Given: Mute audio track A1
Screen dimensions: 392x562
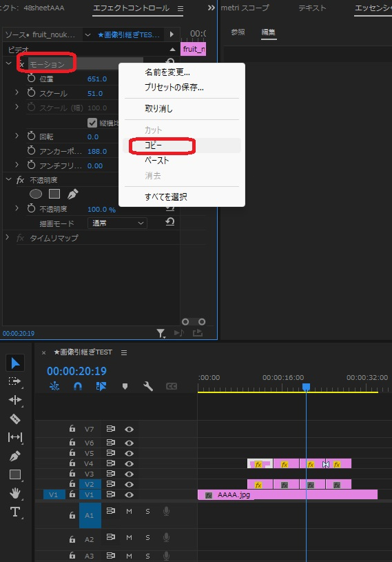Looking at the screenshot, I should [130, 512].
